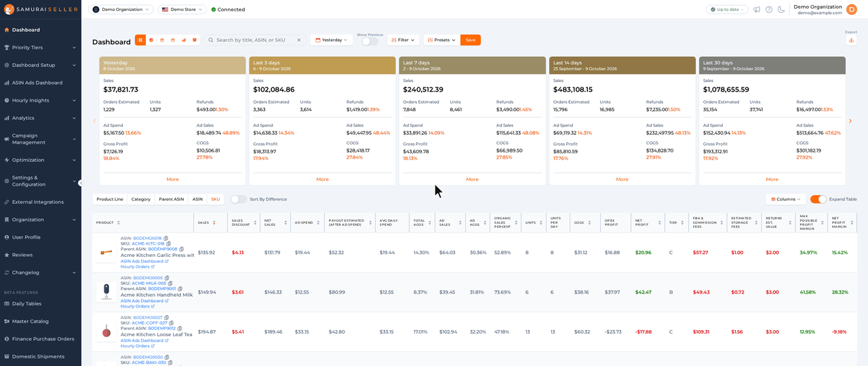
Task: Select the Parent ASIN tab
Action: pos(172,199)
